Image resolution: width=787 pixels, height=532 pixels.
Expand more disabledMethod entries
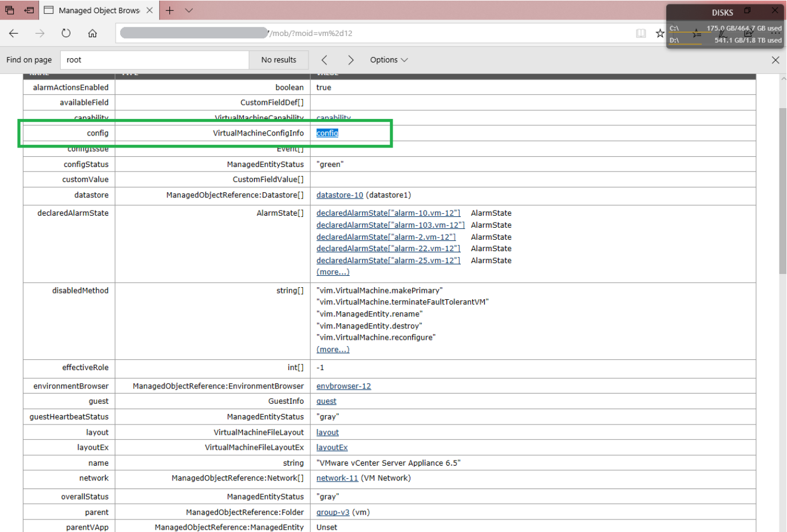333,350
